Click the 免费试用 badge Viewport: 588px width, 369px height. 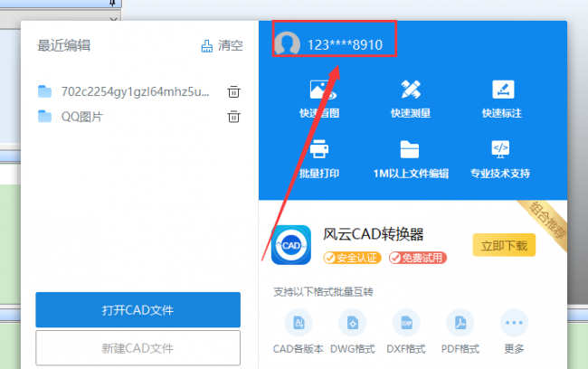[418, 258]
